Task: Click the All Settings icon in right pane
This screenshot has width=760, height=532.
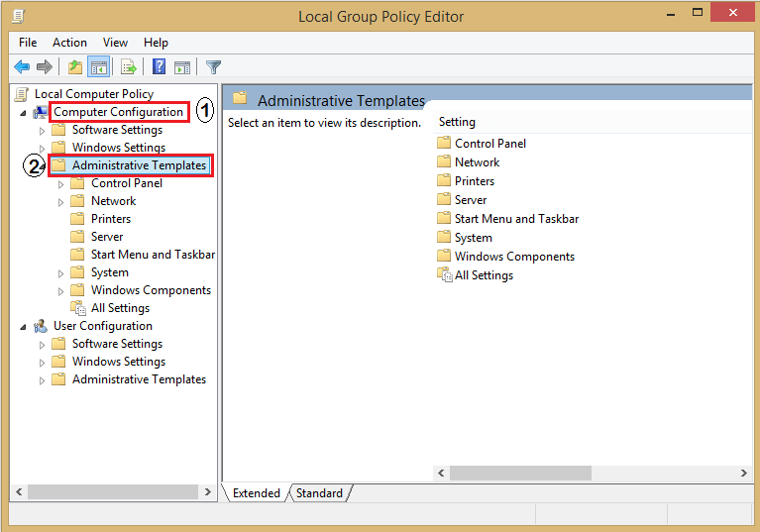Action: 445,274
